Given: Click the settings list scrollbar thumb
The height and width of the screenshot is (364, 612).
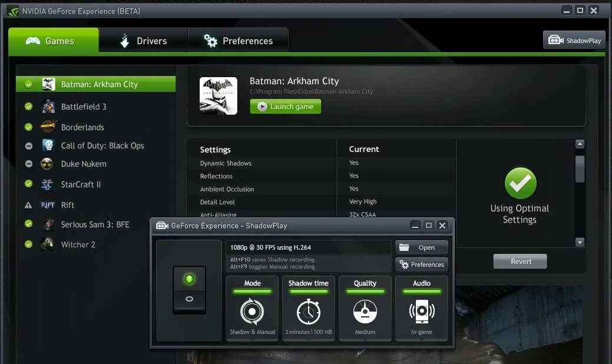Looking at the screenshot, I should (x=580, y=169).
